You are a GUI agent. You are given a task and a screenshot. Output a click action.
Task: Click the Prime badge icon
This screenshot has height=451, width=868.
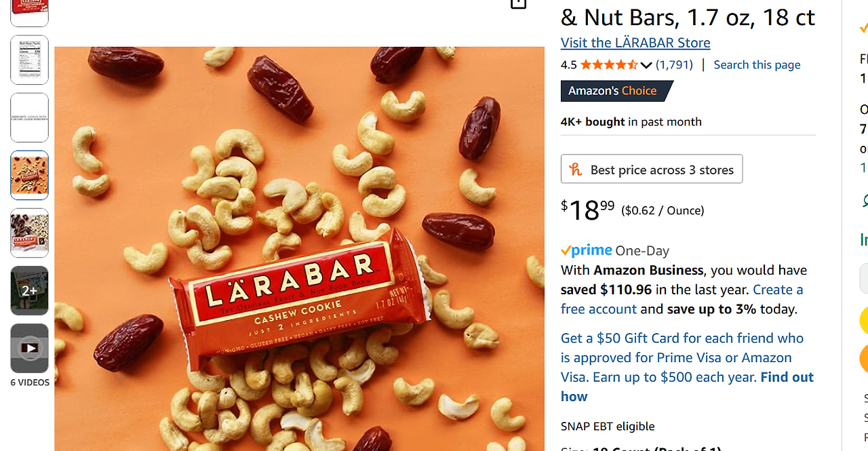coord(585,250)
